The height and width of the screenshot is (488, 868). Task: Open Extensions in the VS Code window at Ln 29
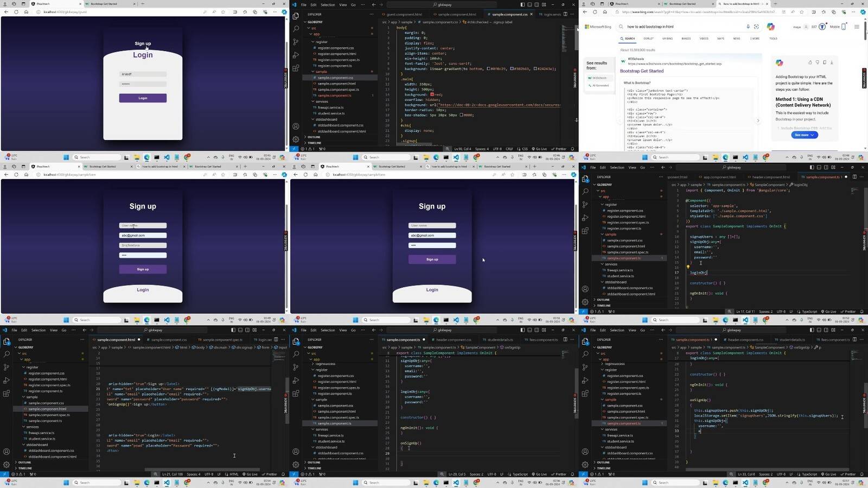tap(296, 394)
